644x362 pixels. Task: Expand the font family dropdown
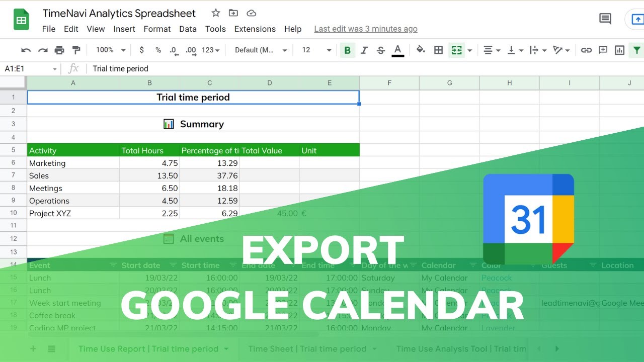[x=261, y=50]
